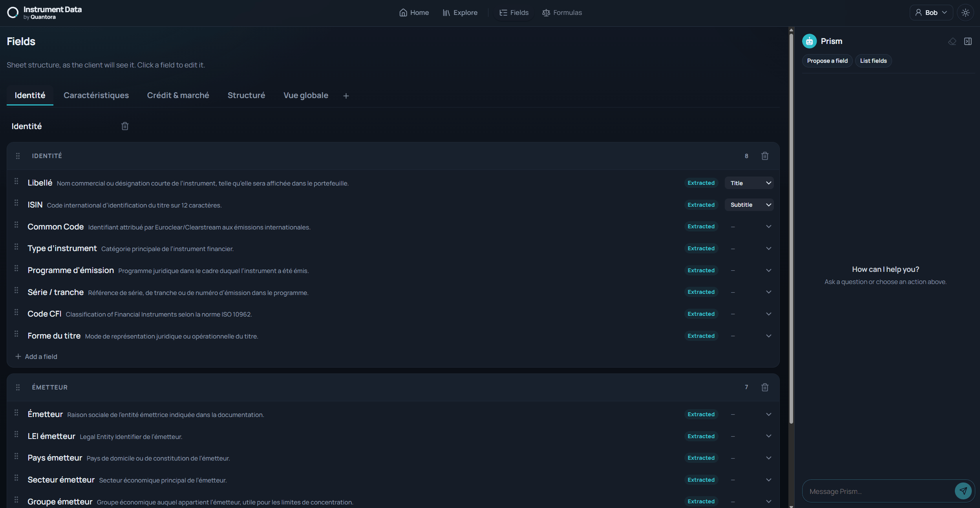980x508 pixels.
Task: Open Série / tranche role dropdown
Action: coord(749,292)
